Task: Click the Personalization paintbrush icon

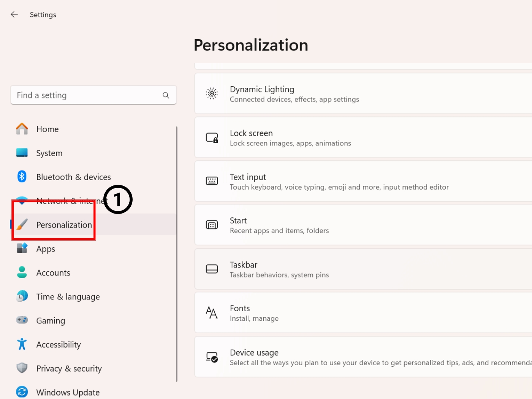Action: click(22, 224)
